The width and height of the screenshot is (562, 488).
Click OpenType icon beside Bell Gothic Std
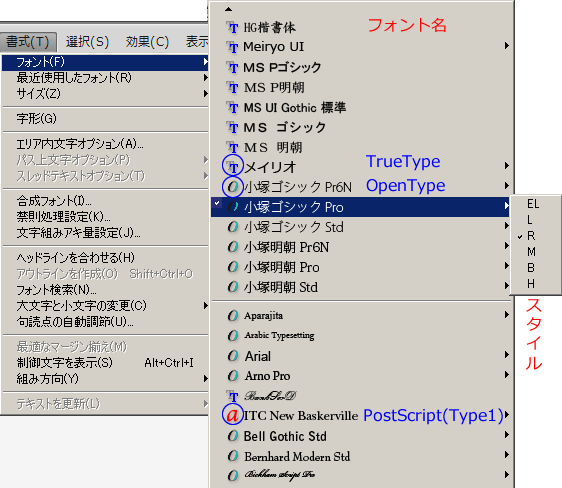[233, 436]
